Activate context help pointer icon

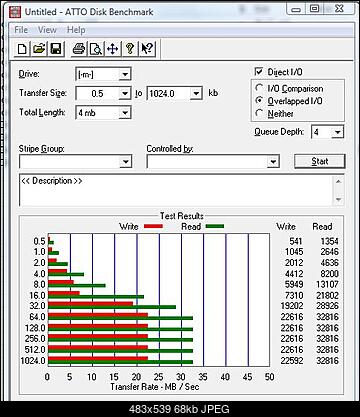point(147,49)
